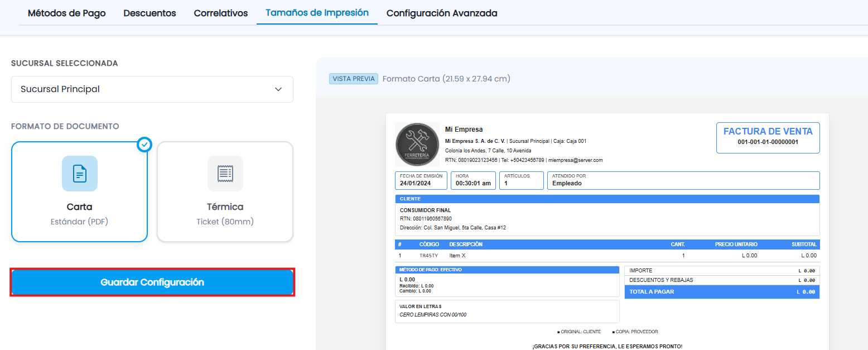
Task: Click the VISTA PREVIA badge
Action: pos(354,79)
